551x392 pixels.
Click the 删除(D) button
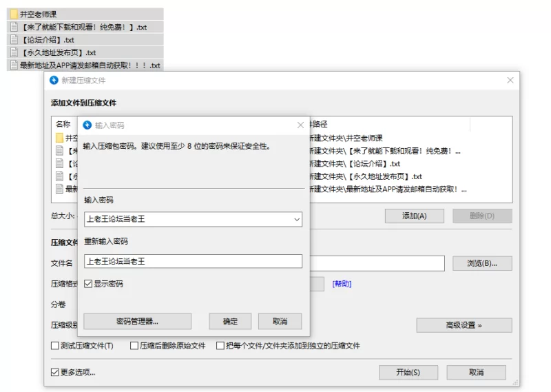point(482,216)
